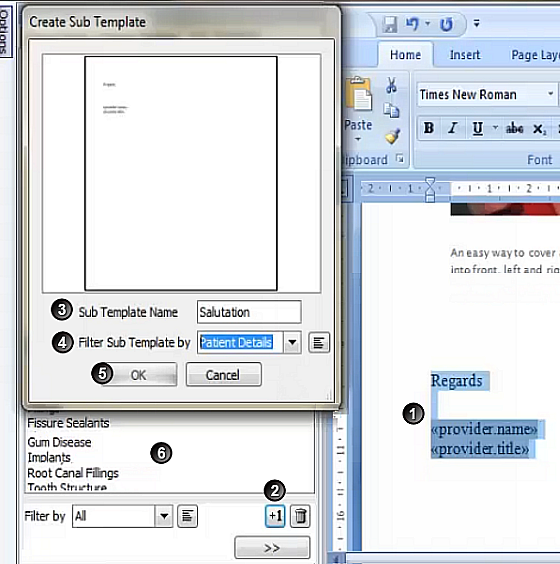
Task: Click the +1 add sub template icon
Action: point(275,516)
